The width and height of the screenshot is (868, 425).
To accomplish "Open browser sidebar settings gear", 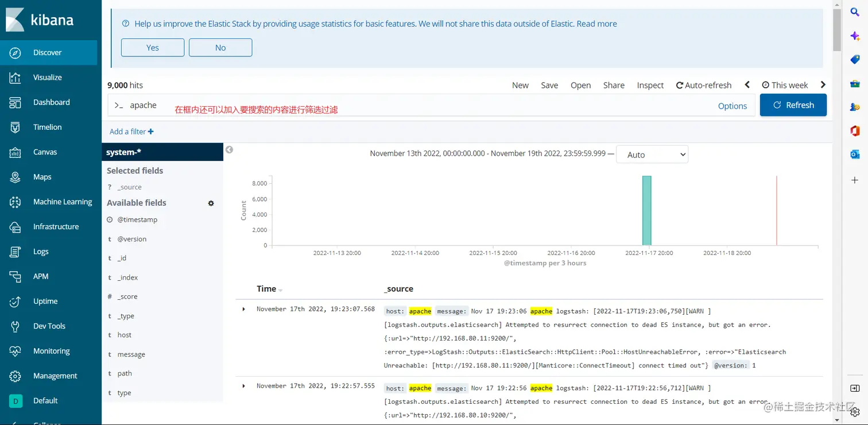I will (x=855, y=412).
